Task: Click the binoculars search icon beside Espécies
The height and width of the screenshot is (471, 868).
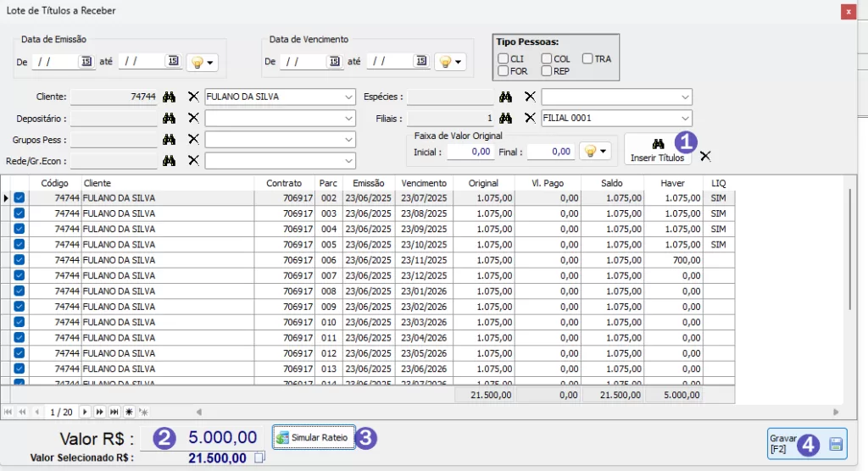Action: click(x=505, y=97)
